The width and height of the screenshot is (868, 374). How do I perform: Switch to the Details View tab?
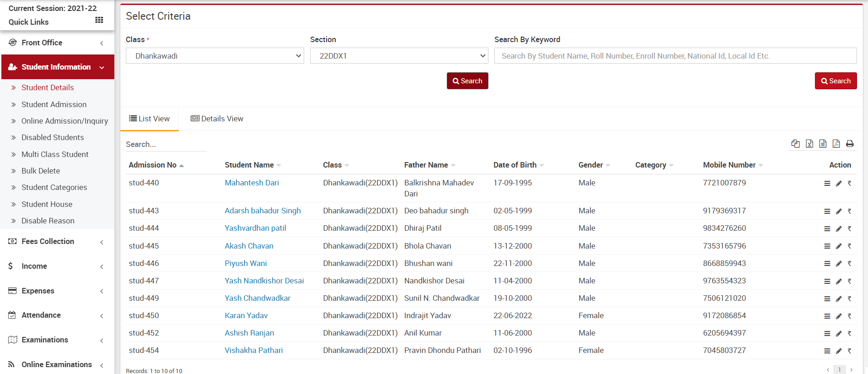coord(217,119)
